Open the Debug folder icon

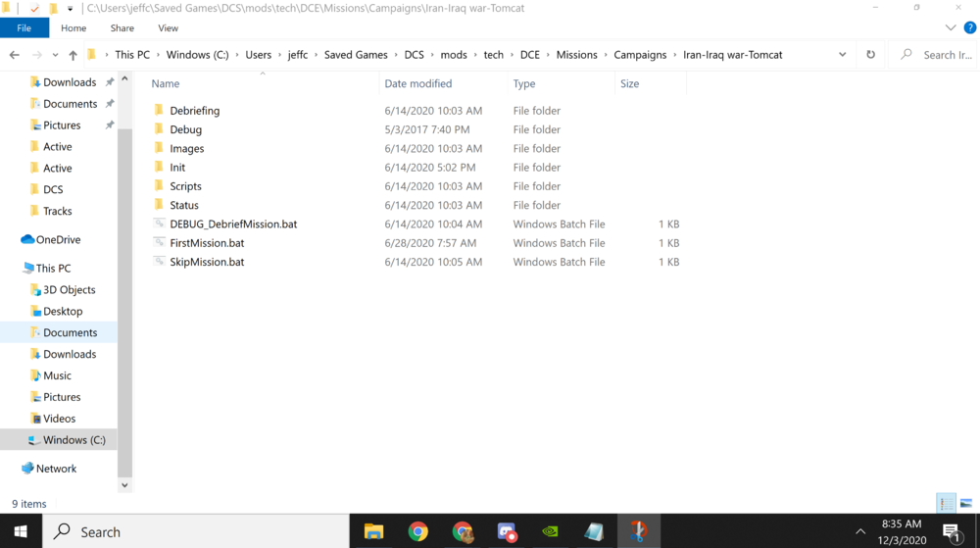tap(159, 129)
